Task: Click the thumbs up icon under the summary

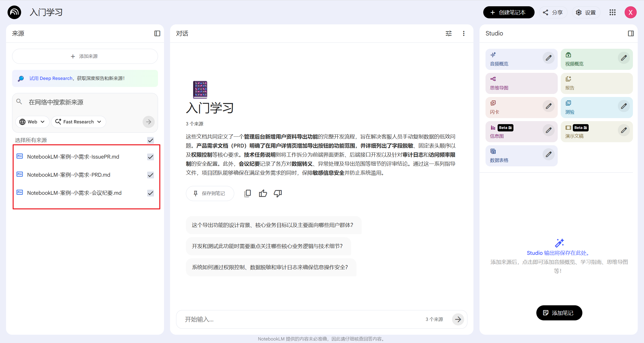Action: point(263,193)
